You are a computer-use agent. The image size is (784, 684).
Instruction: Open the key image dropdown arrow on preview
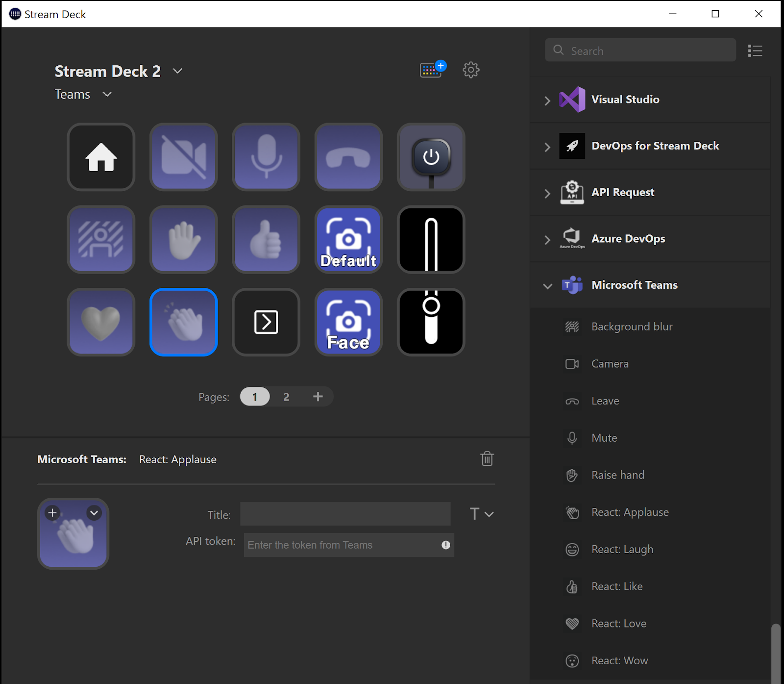[94, 513]
